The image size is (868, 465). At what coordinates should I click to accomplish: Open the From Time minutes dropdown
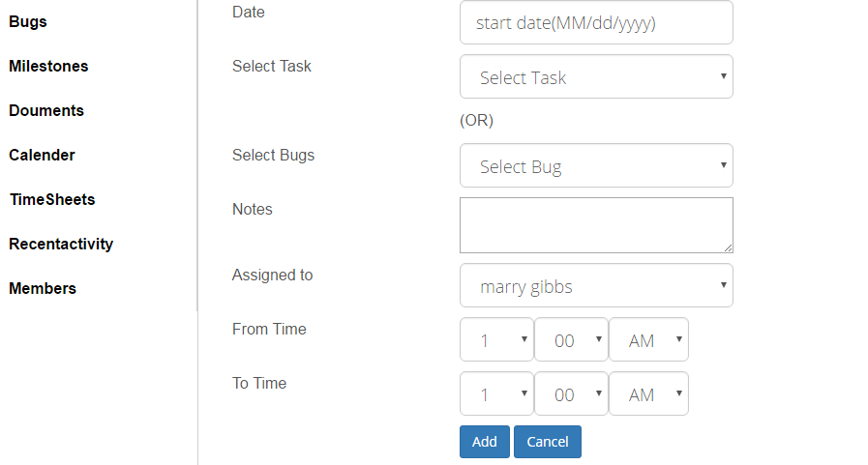(571, 339)
